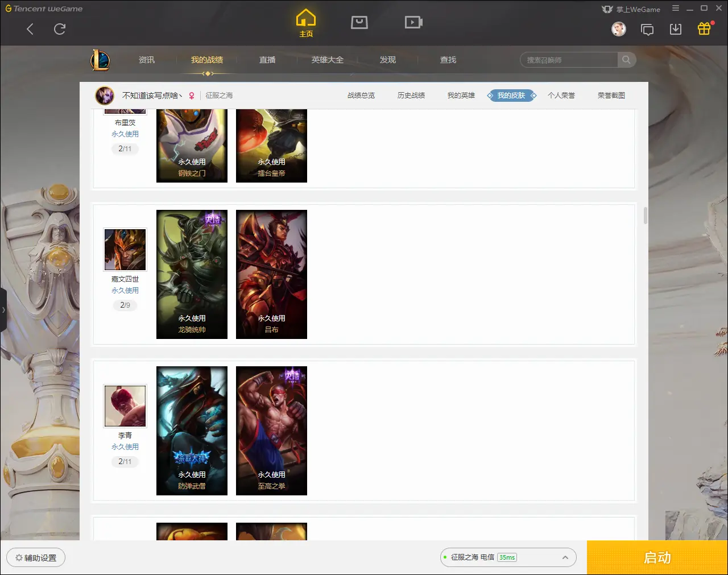Click the search magnifier button
The image size is (728, 575).
(x=626, y=60)
